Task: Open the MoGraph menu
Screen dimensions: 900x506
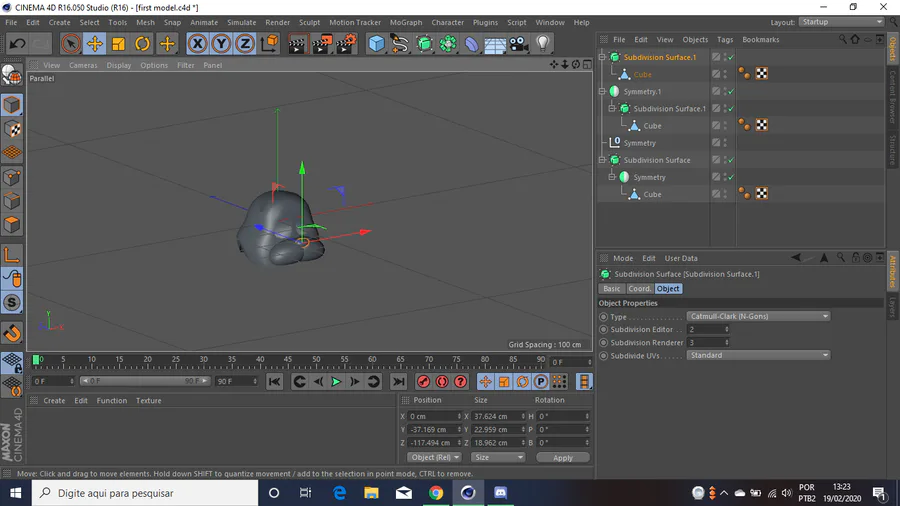Action: [x=405, y=22]
